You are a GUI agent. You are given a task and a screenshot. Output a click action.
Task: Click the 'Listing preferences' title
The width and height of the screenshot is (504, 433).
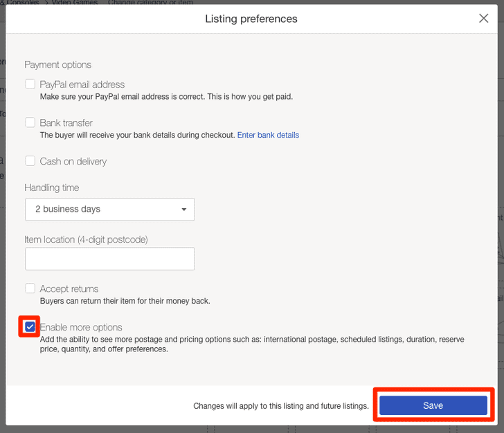251,19
